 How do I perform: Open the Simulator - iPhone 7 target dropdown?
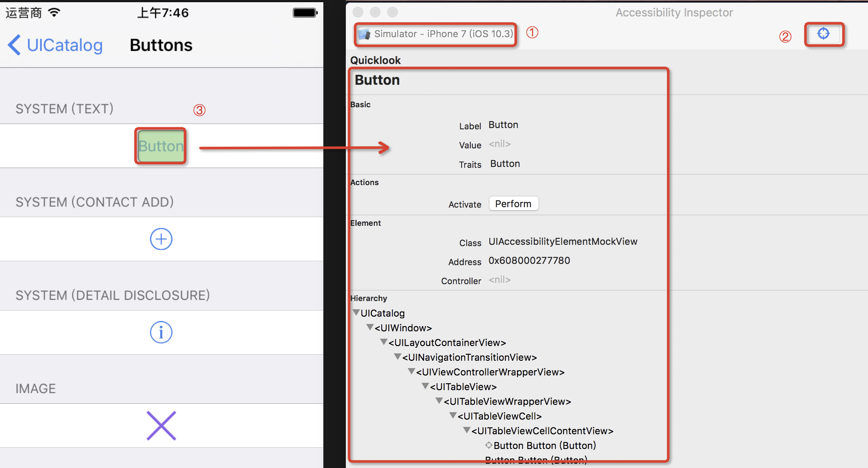point(443,34)
